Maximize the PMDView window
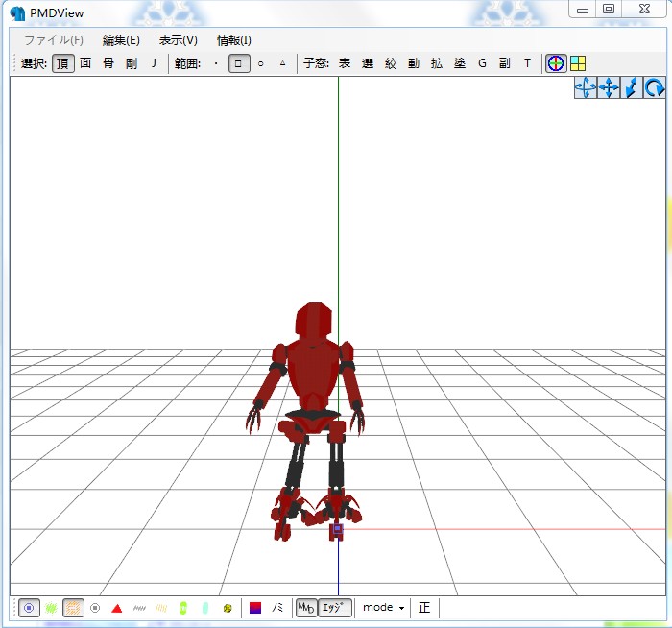 coord(609,10)
